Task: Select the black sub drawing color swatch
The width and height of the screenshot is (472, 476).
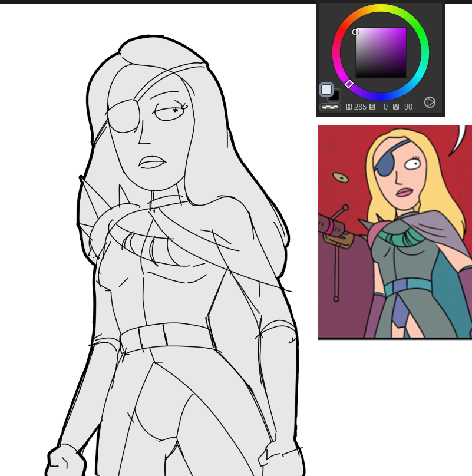Action: [x=336, y=97]
